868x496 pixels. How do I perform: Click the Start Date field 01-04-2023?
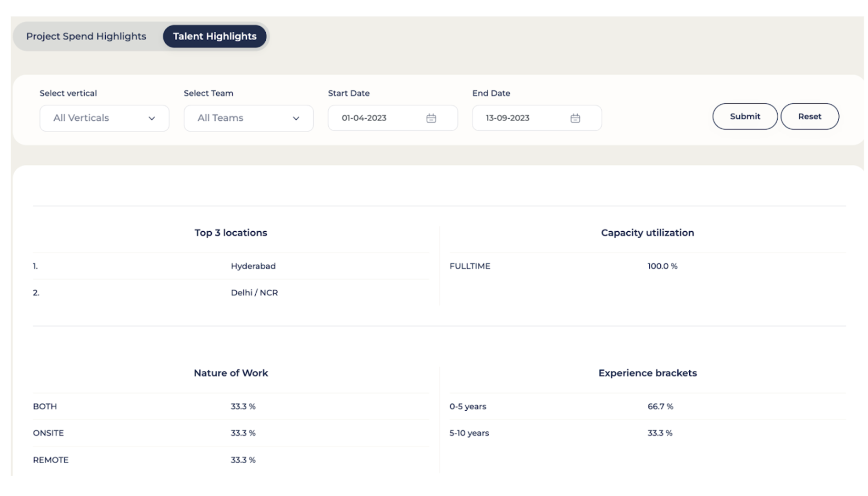393,118
